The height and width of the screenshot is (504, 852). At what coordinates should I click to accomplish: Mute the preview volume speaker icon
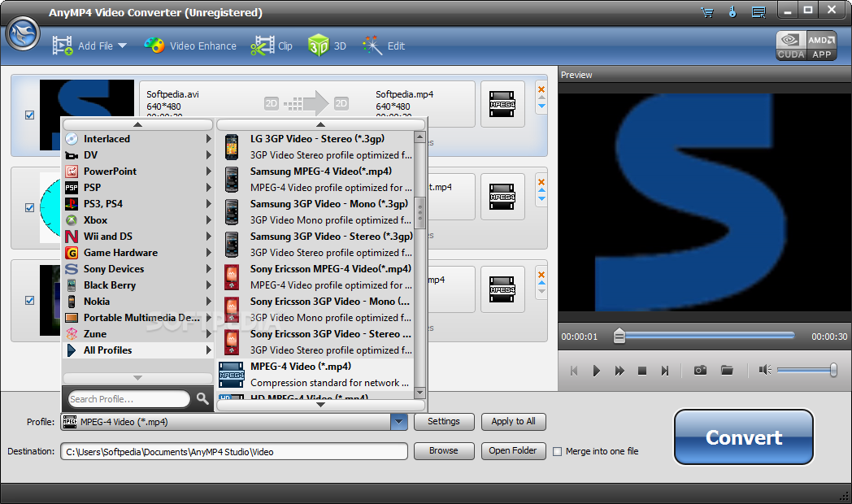pos(765,371)
